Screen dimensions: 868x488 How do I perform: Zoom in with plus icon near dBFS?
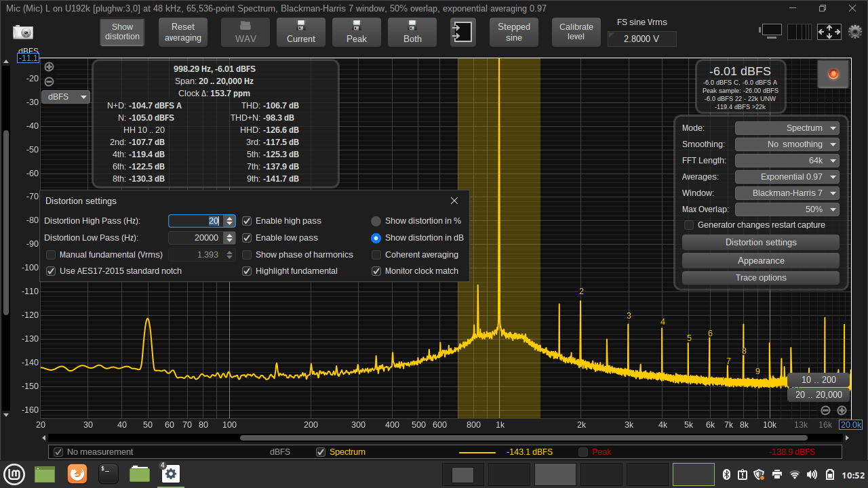pyautogui.click(x=49, y=67)
